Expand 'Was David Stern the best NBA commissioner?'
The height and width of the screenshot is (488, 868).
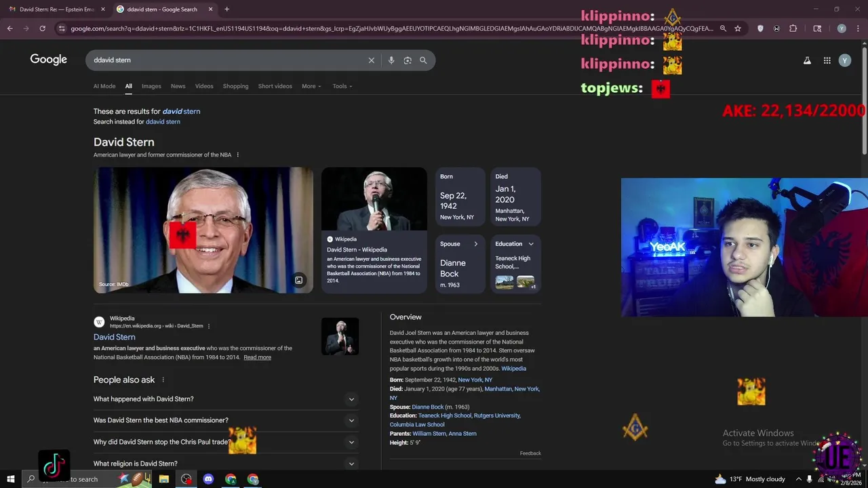226,420
